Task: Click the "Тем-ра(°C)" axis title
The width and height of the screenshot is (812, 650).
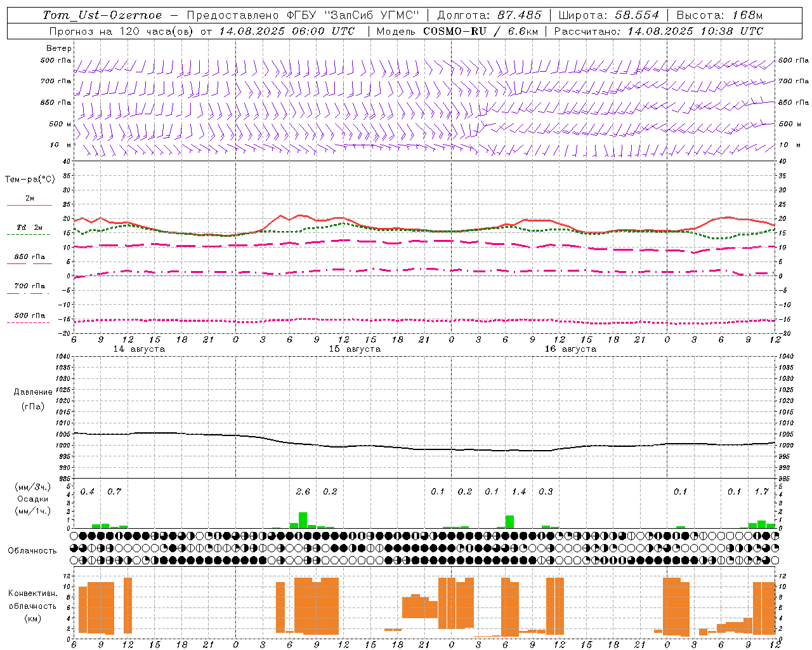Action: 30,180
